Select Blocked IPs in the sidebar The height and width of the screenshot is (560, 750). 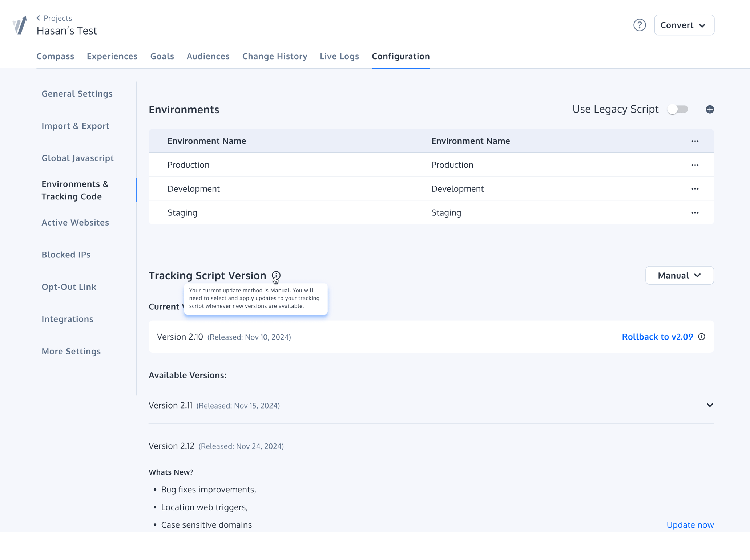tap(66, 255)
